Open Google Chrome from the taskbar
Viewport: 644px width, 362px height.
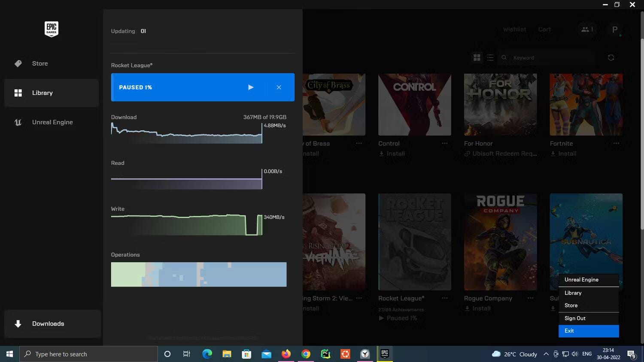coord(306,354)
